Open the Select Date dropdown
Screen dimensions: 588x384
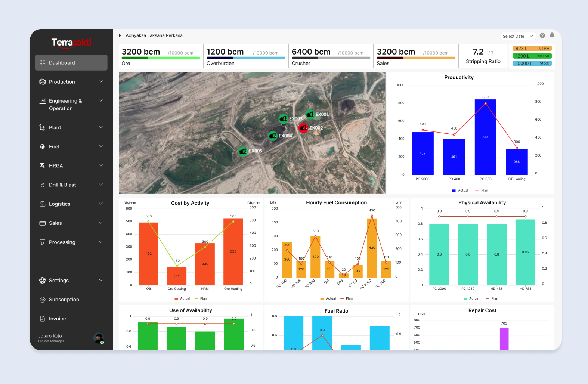[x=518, y=36]
